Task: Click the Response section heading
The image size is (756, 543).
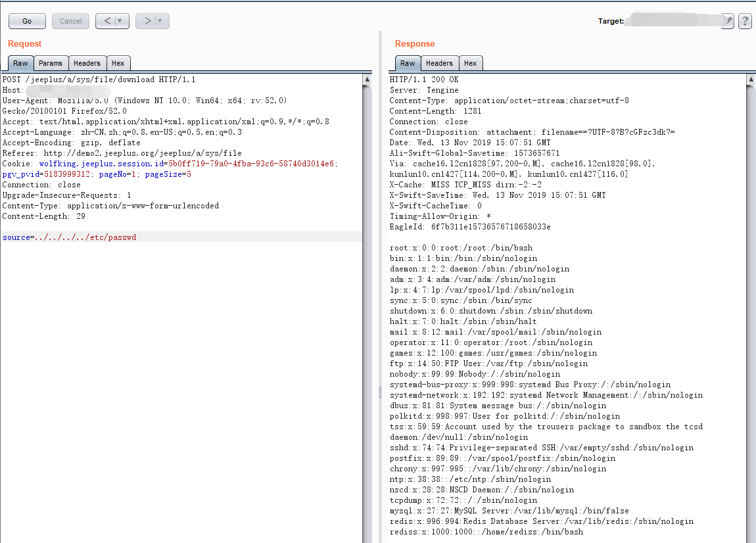Action: [x=415, y=44]
